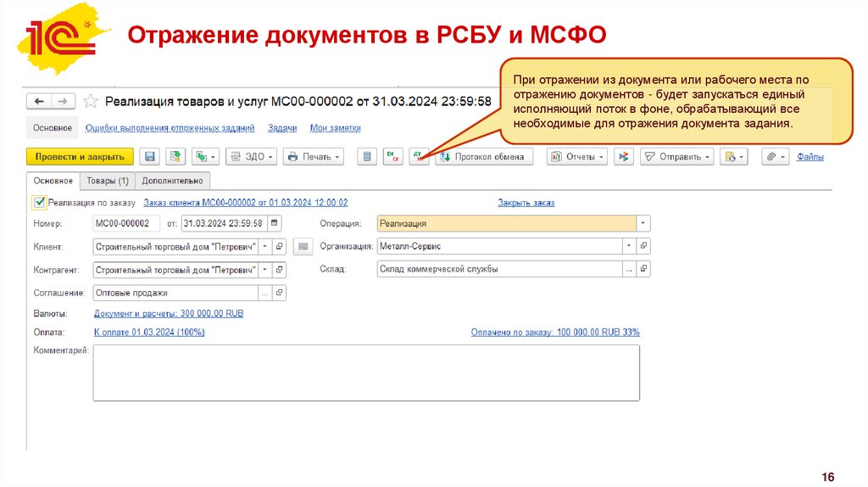Expand the Операция dropdown arrow
Viewport: 868px width, 487px height.
(643, 223)
